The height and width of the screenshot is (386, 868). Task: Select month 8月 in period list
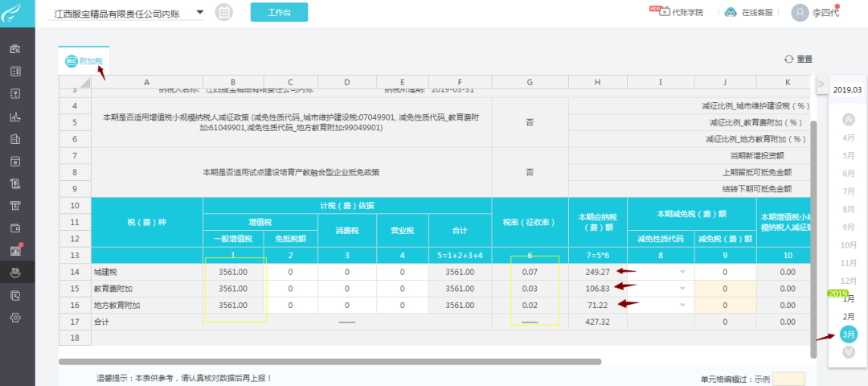[x=848, y=209]
